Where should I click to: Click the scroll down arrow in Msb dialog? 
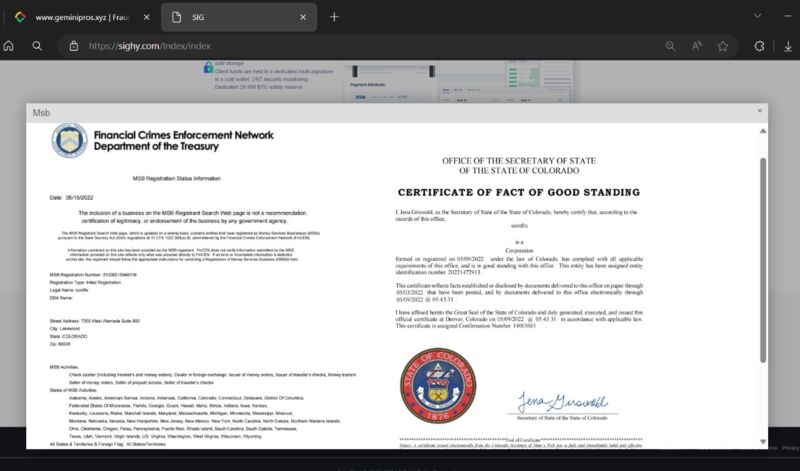click(x=763, y=442)
